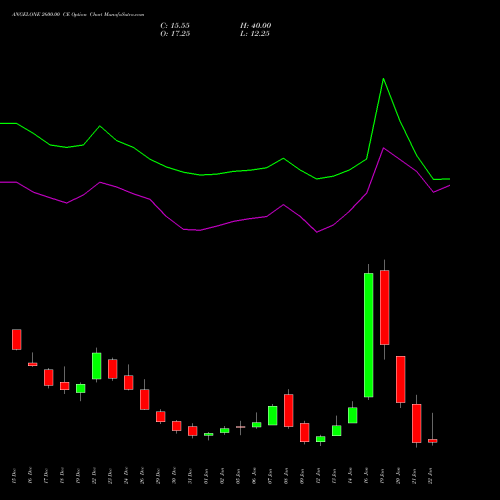Image resolution: width=500 pixels, height=500 pixels.
Task: Click the '31 Dec' date label
Action: [190, 476]
